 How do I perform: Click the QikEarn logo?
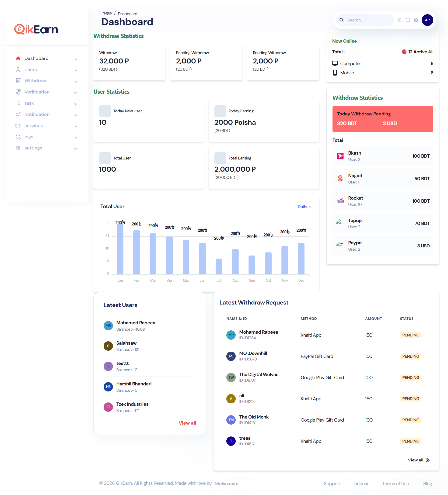[x=36, y=29]
